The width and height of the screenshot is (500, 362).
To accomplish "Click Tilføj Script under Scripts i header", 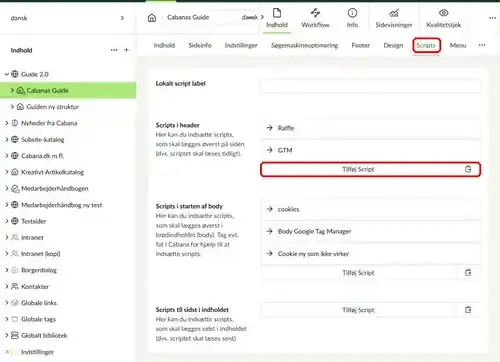I will coord(358,169).
